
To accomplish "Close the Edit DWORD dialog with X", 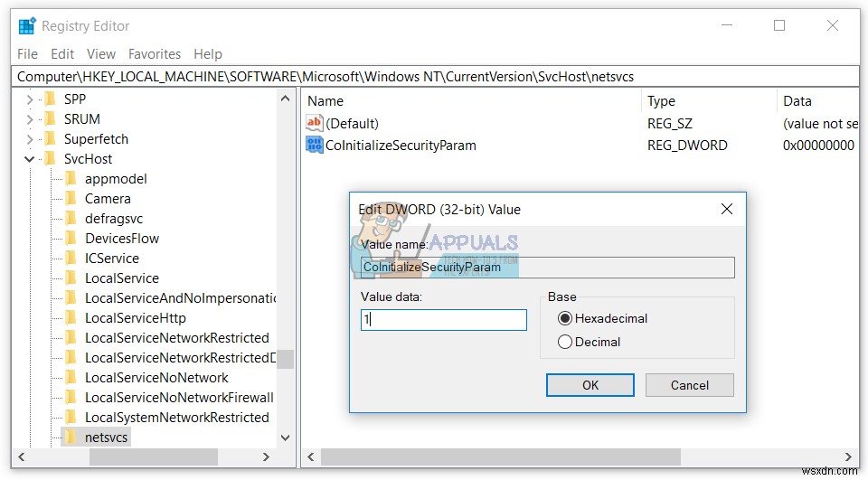I will click(x=727, y=210).
